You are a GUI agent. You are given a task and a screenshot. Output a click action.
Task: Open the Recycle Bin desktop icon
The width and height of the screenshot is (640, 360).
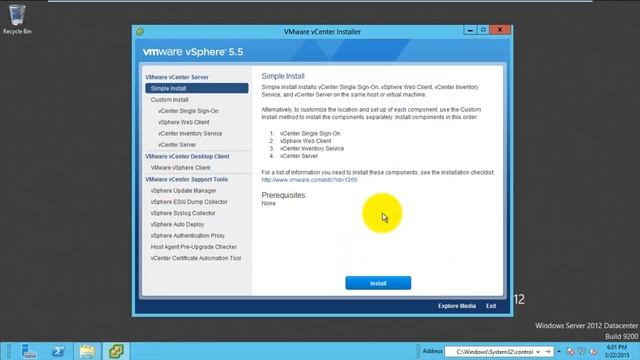pos(17,19)
